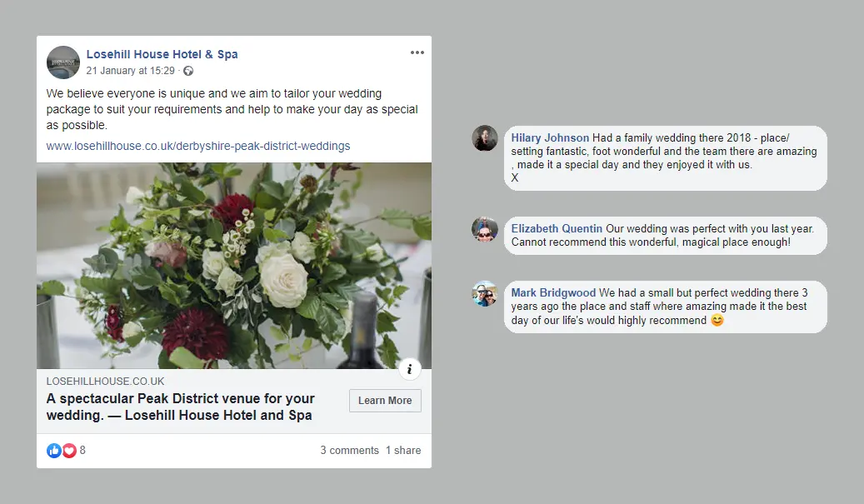Click the reaction count '8'
This screenshot has width=864, height=504.
coord(82,450)
